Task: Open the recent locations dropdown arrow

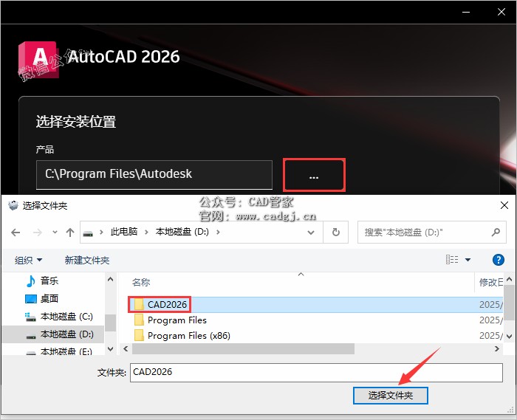Action: 55,233
